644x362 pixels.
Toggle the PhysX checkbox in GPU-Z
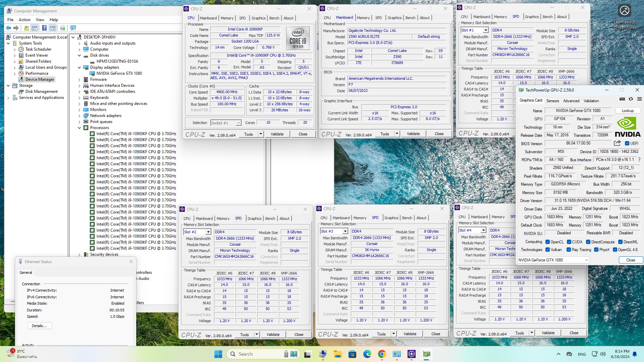[x=596, y=250]
